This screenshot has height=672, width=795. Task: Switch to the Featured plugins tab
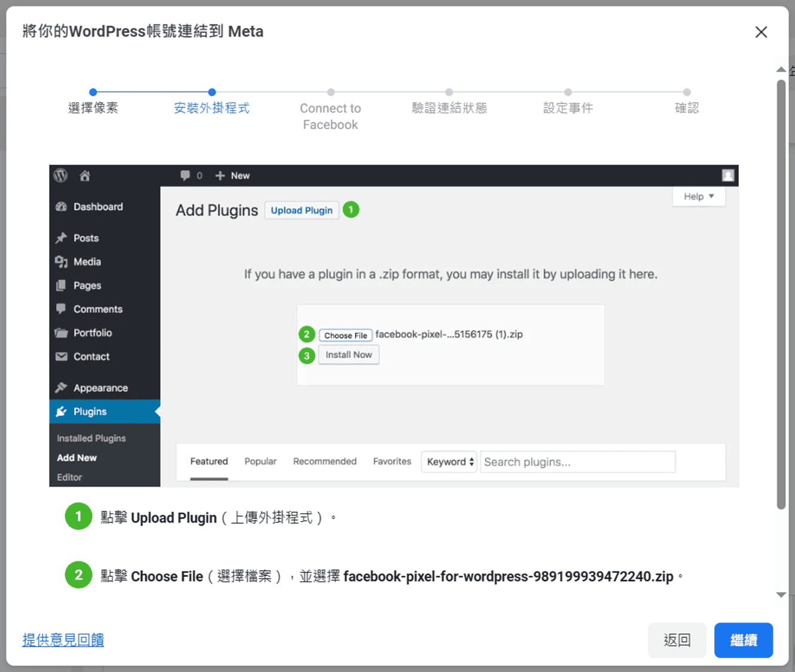coord(209,461)
